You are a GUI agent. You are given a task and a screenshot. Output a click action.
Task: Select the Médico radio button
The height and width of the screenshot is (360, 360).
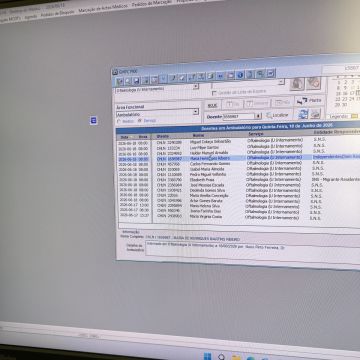tap(119, 121)
